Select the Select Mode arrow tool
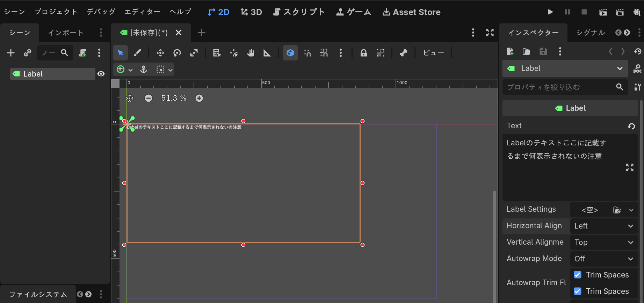 coord(121,53)
